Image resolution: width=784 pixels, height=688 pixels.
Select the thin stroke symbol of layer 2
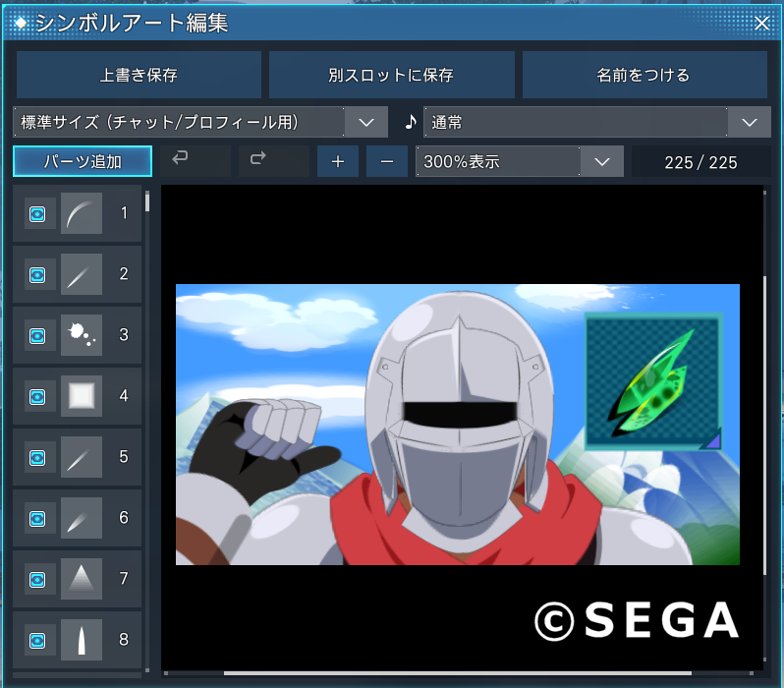pos(82,274)
